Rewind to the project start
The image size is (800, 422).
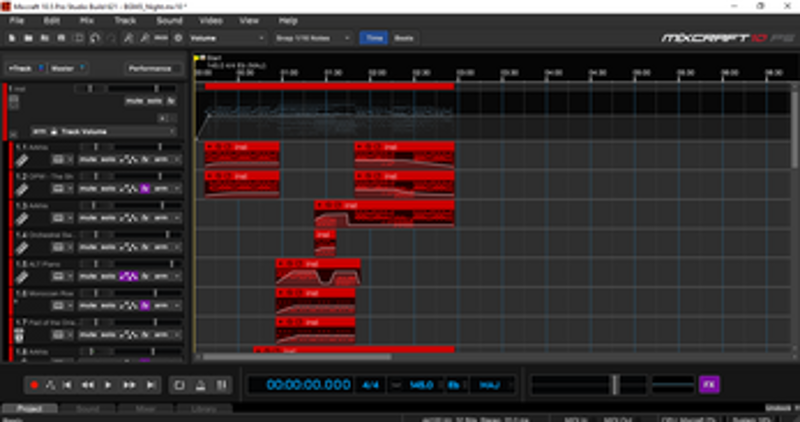coord(67,384)
